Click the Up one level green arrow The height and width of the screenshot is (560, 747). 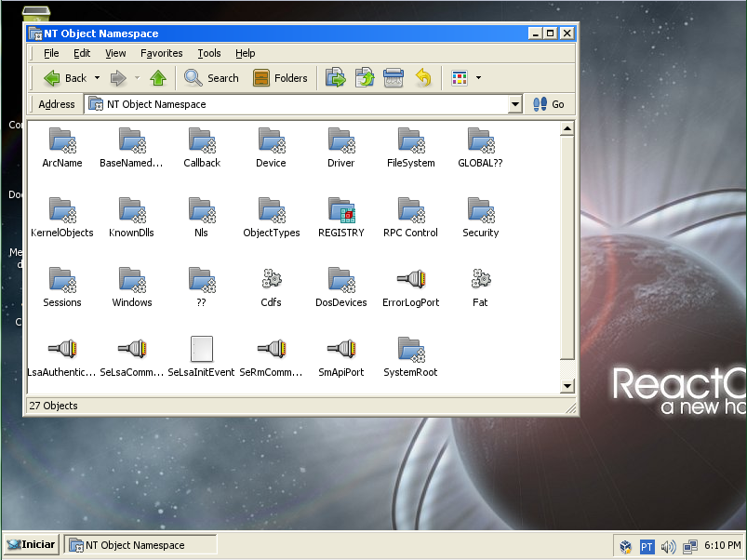pyautogui.click(x=158, y=78)
